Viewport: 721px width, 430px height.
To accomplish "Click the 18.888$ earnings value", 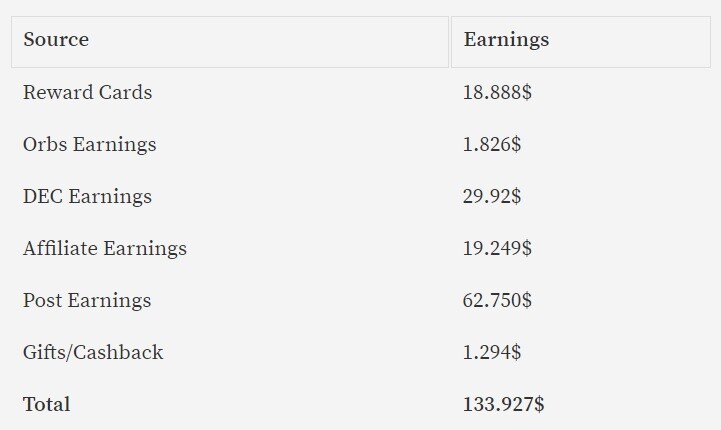I will [497, 92].
